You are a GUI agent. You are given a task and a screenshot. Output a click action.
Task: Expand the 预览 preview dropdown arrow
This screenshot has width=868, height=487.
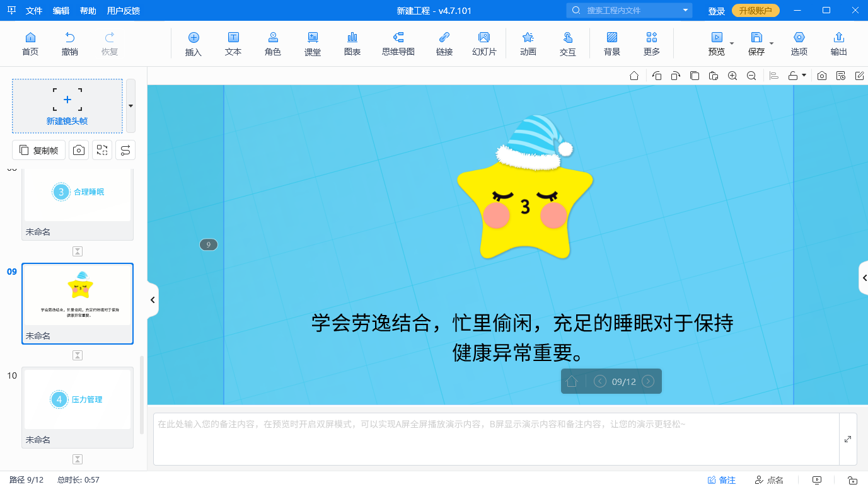point(732,43)
